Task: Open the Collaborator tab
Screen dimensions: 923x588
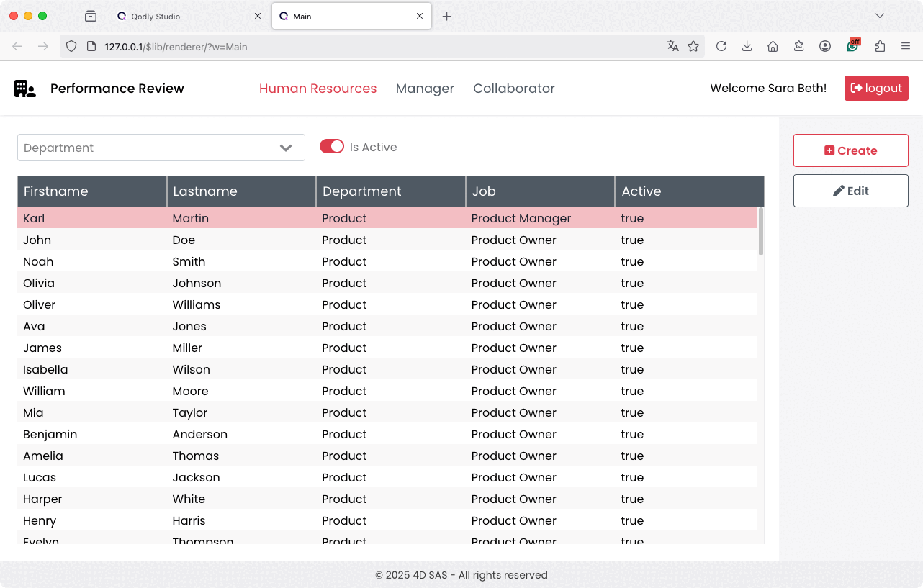Action: coord(513,89)
